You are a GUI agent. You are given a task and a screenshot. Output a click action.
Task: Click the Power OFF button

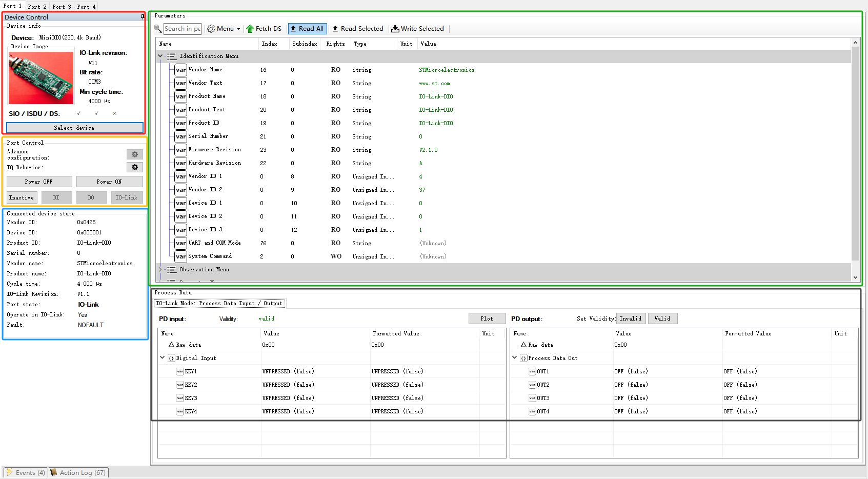tap(39, 182)
